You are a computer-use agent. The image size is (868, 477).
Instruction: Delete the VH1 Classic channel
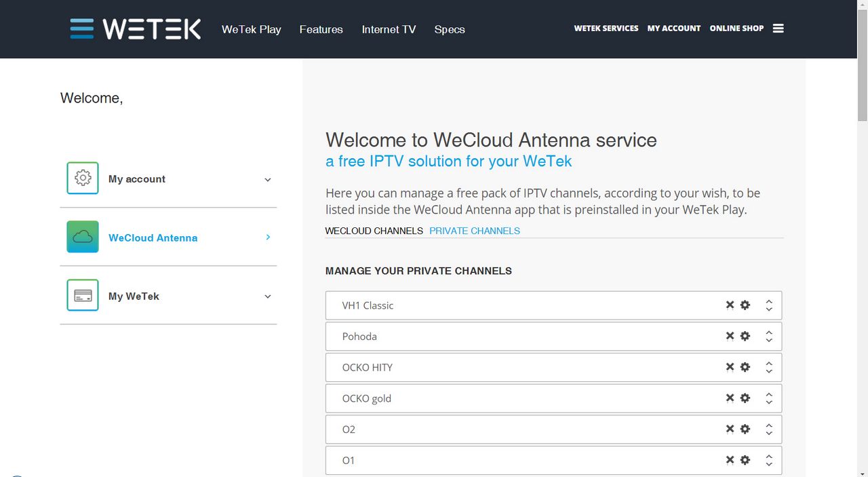click(730, 305)
